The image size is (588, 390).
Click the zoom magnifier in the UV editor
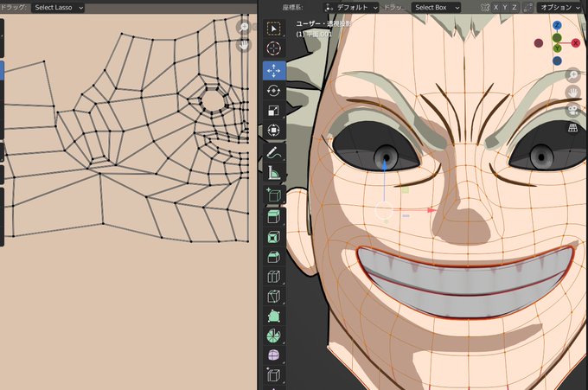[244, 27]
